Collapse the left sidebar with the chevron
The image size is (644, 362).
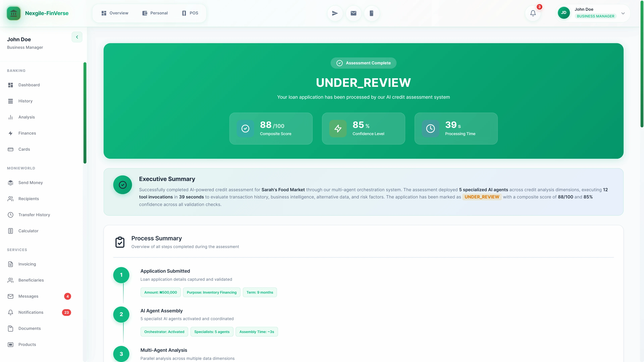(77, 37)
